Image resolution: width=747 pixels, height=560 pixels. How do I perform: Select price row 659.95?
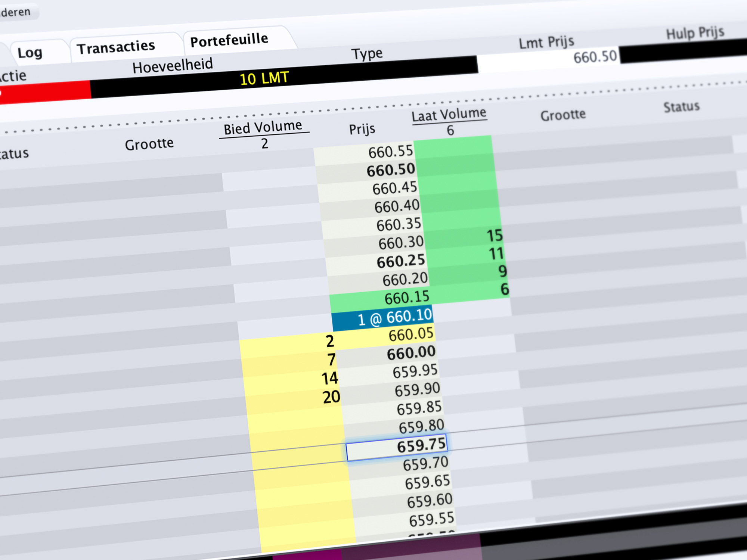[389, 372]
